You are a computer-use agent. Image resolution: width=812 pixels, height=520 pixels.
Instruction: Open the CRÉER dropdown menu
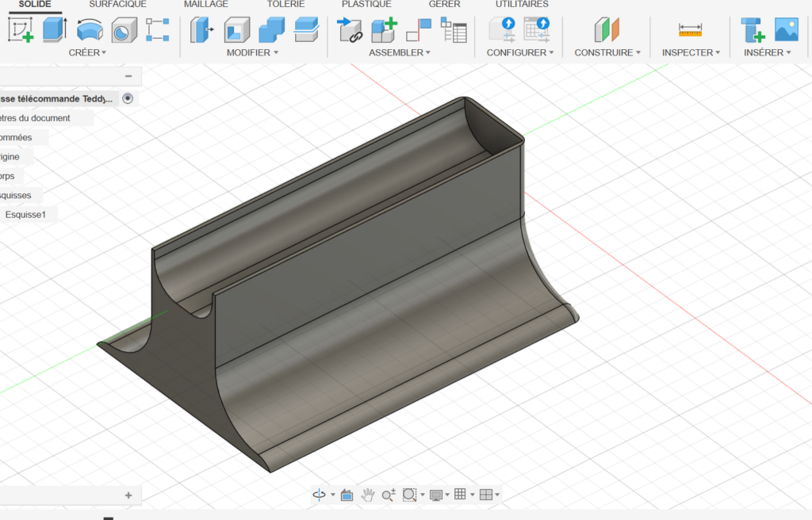click(x=87, y=52)
